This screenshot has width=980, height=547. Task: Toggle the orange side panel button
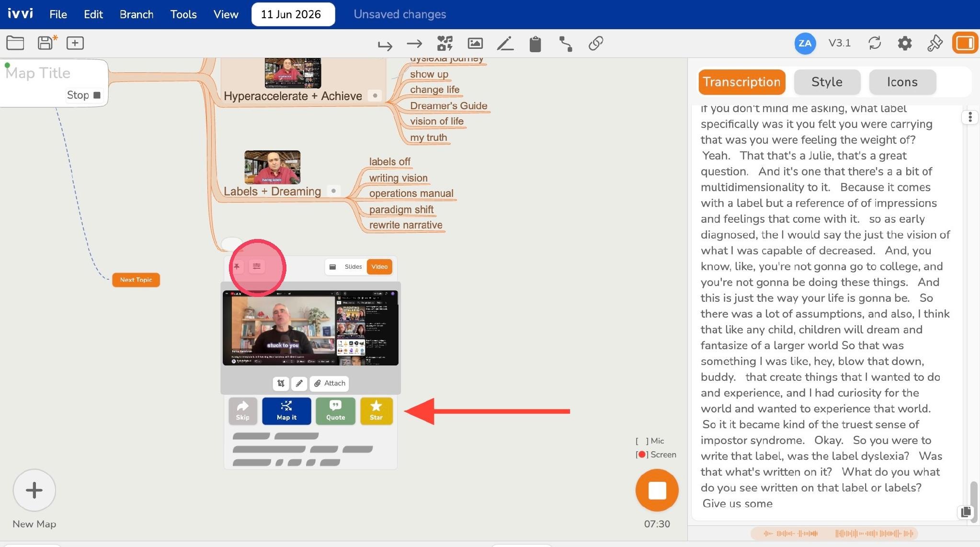point(965,43)
